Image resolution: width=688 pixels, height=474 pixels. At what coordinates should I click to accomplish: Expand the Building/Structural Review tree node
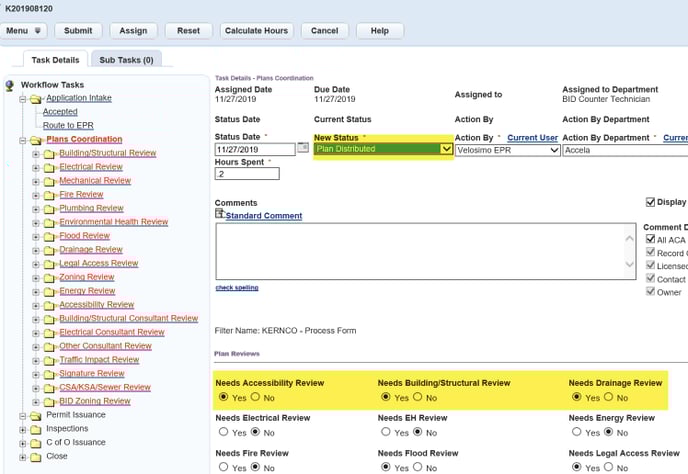36,154
